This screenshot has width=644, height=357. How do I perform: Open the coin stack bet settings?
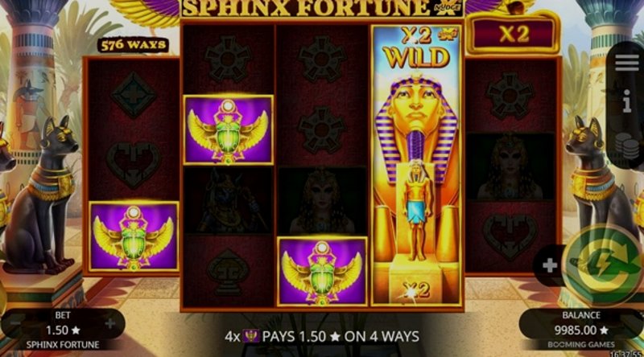tap(627, 146)
